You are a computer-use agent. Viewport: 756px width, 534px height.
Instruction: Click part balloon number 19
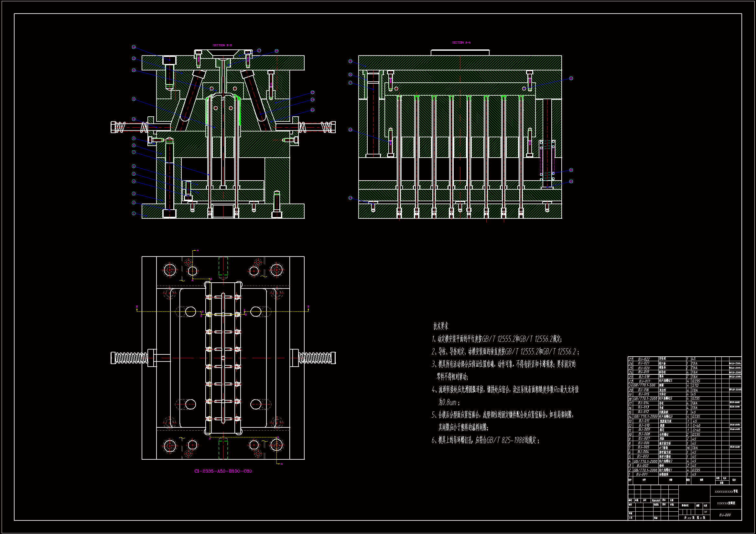point(350,198)
